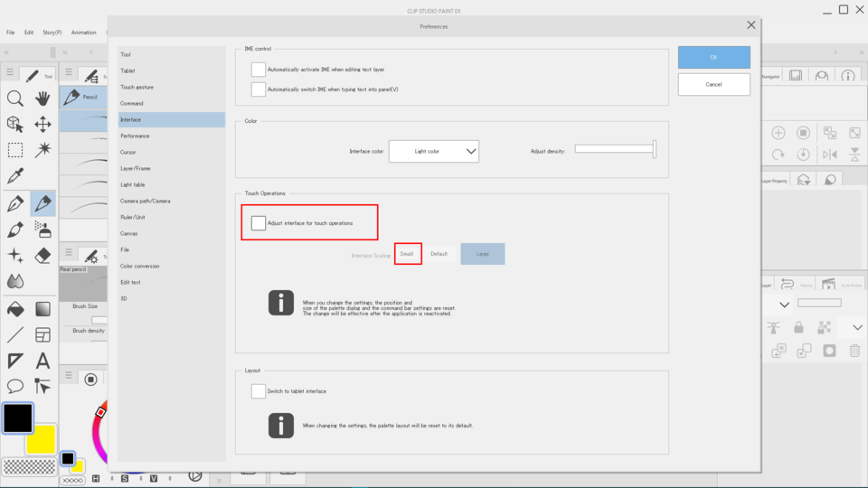
Task: Choose Default interface scaling
Action: point(439,254)
